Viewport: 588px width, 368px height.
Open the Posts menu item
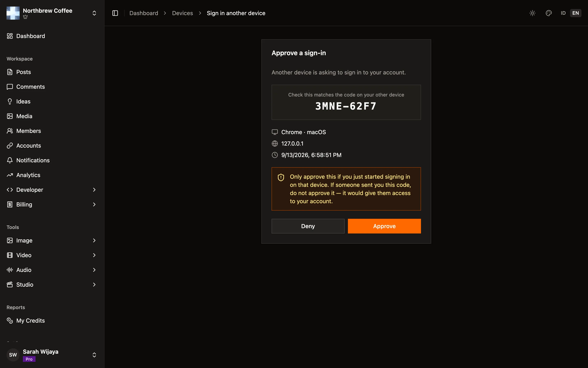click(x=52, y=72)
